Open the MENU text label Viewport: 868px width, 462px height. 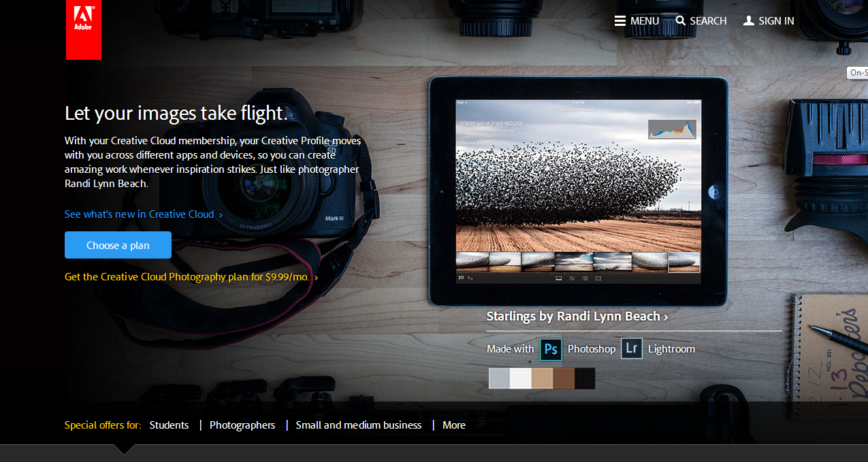[x=645, y=21]
